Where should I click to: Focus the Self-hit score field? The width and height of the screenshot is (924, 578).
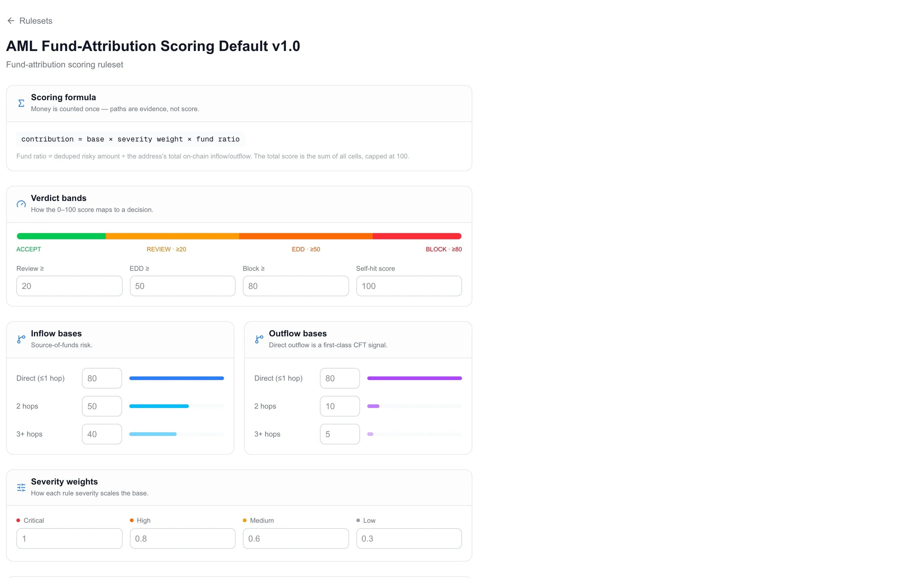click(409, 286)
